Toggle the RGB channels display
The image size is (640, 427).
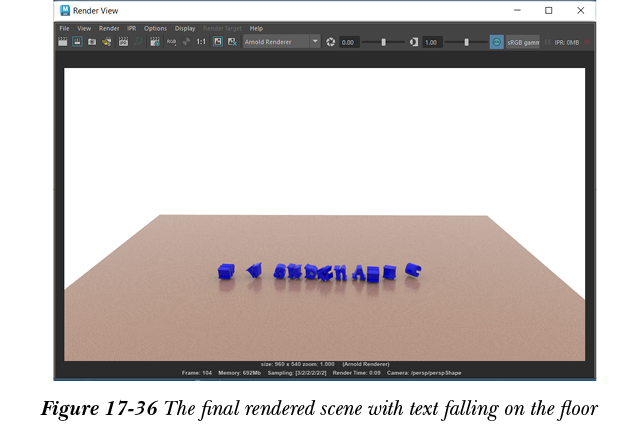coord(170,42)
